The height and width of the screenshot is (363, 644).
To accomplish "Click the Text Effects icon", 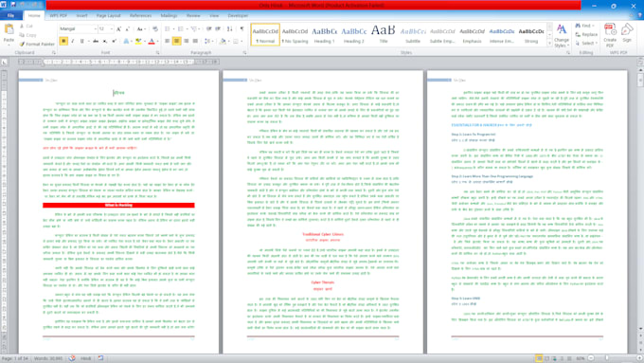I will click(127, 41).
